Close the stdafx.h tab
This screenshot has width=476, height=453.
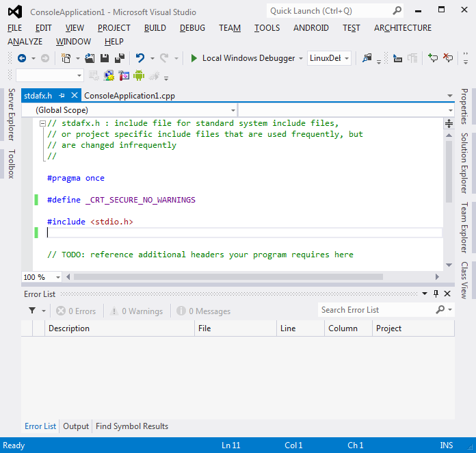tap(75, 95)
